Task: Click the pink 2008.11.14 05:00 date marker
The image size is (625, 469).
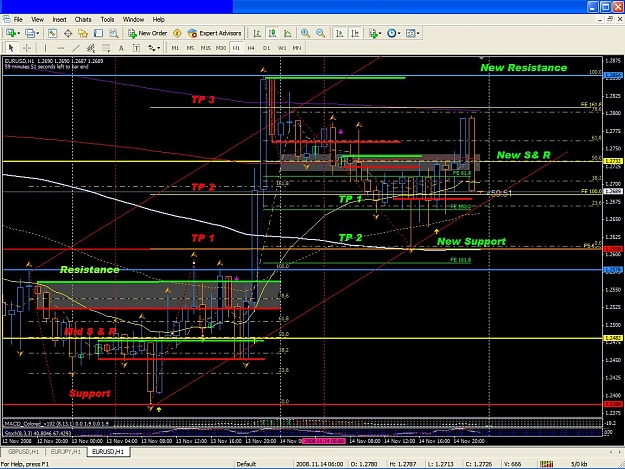Action: (323, 441)
